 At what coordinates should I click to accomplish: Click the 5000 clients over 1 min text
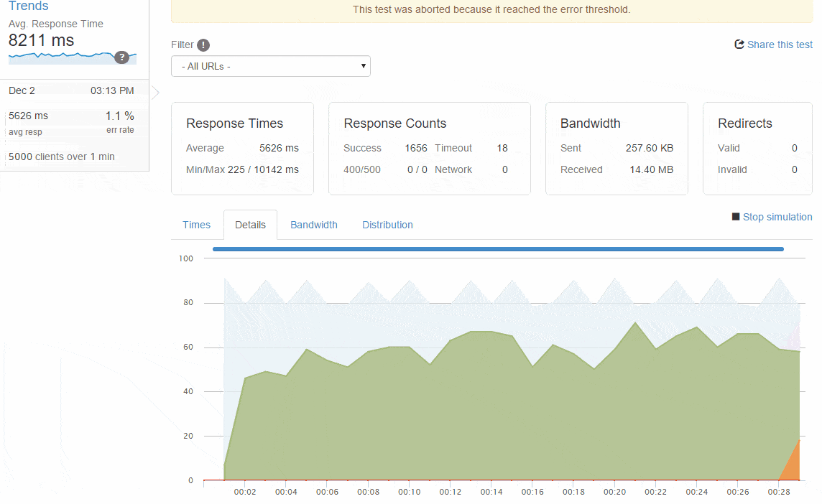click(x=61, y=157)
